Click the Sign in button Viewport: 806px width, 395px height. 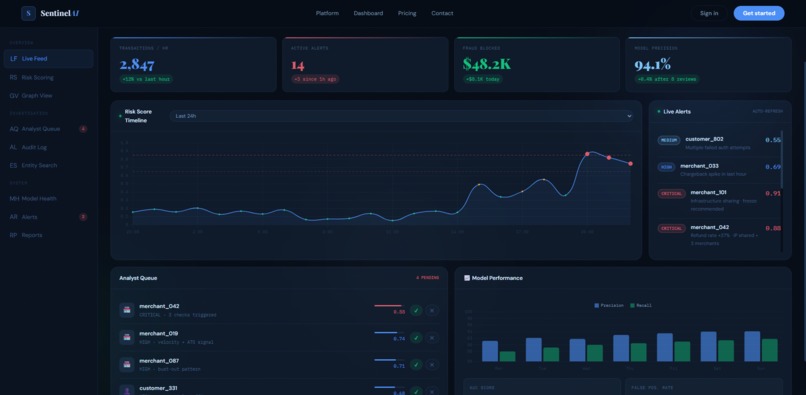709,13
